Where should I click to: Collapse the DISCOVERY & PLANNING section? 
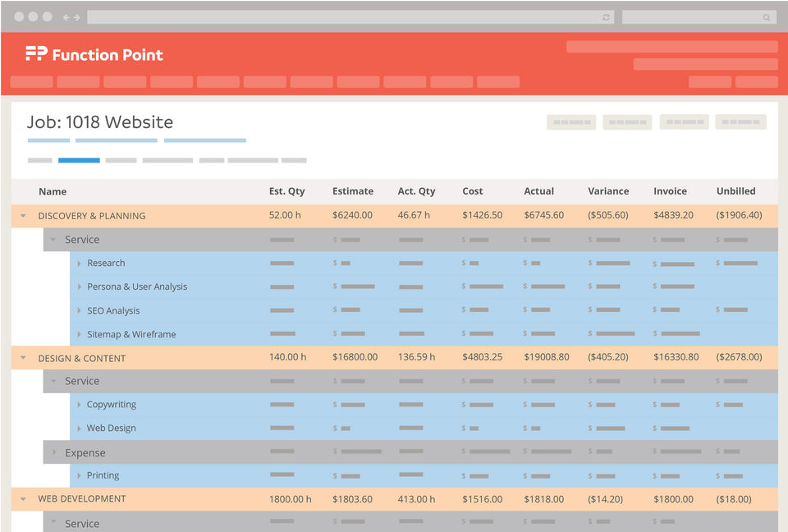click(x=23, y=216)
